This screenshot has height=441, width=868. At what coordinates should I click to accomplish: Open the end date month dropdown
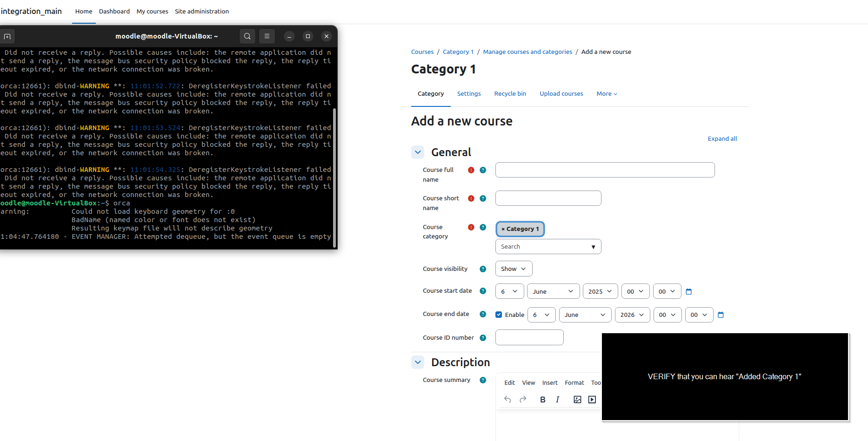pyautogui.click(x=586, y=315)
